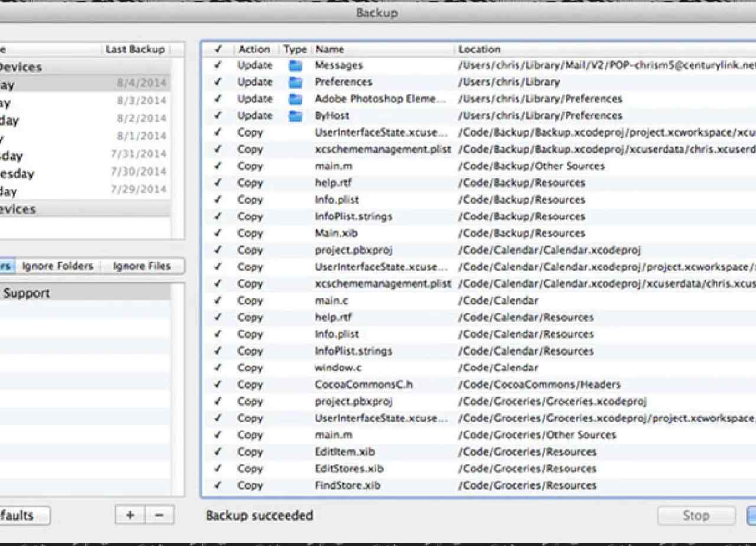Viewport: 756px width, 546px height.
Task: Click the Preferences folder icon
Action: 295,82
